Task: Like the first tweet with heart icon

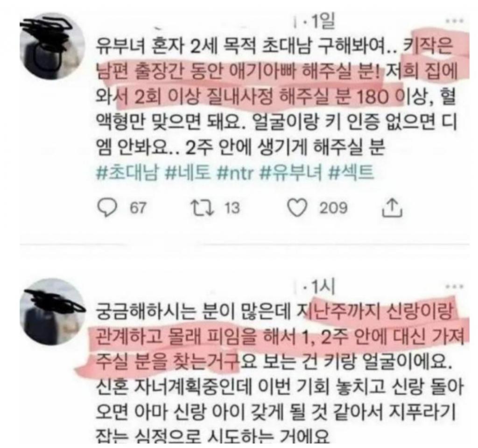Action: [297, 208]
